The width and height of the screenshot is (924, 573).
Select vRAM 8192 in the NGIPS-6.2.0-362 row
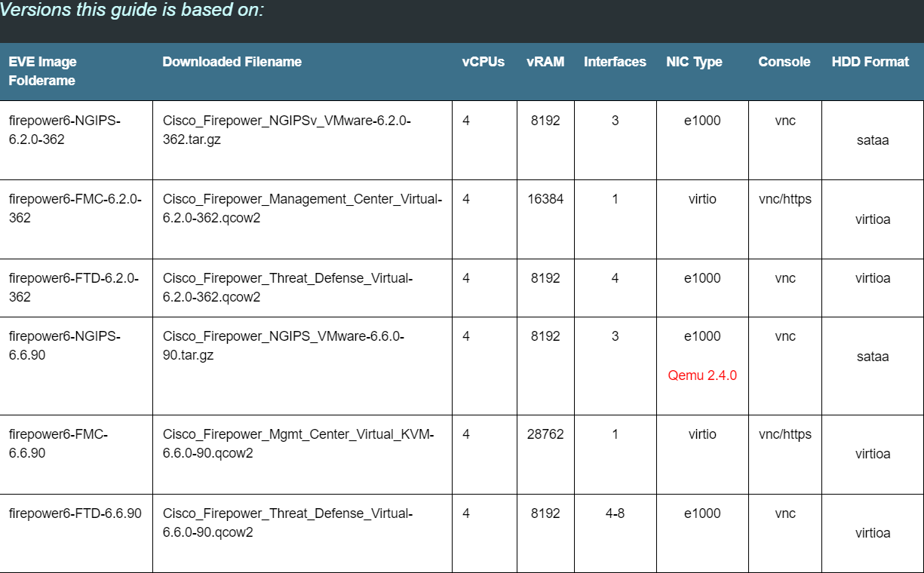tap(545, 121)
